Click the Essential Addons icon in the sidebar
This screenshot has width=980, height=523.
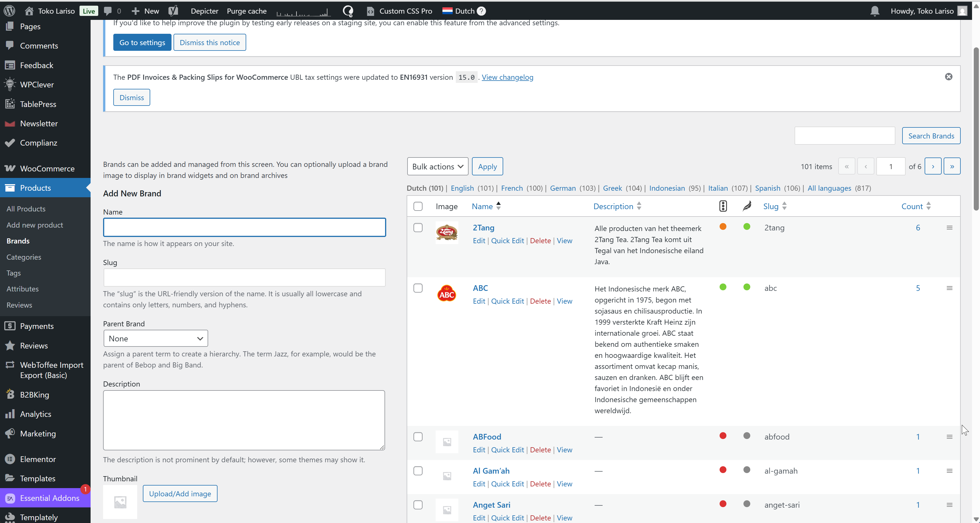pos(10,498)
